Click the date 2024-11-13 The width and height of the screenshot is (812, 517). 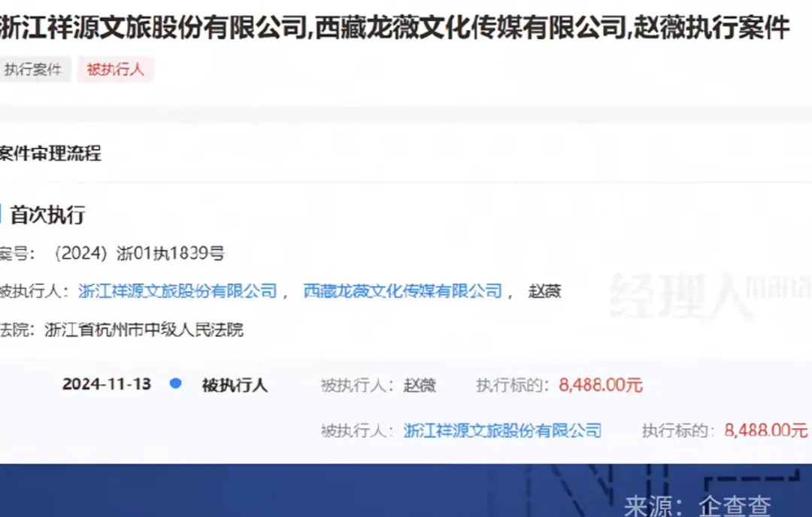pos(107,385)
